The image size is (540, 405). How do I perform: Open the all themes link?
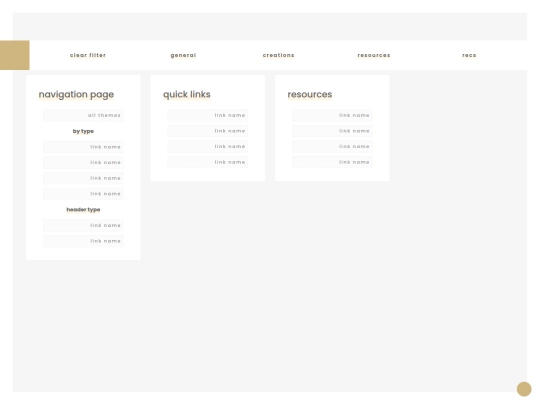click(x=83, y=115)
